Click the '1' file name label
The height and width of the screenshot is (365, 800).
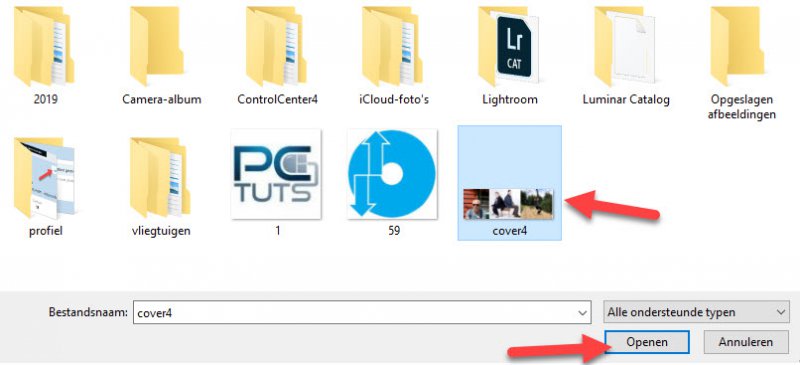(x=278, y=231)
